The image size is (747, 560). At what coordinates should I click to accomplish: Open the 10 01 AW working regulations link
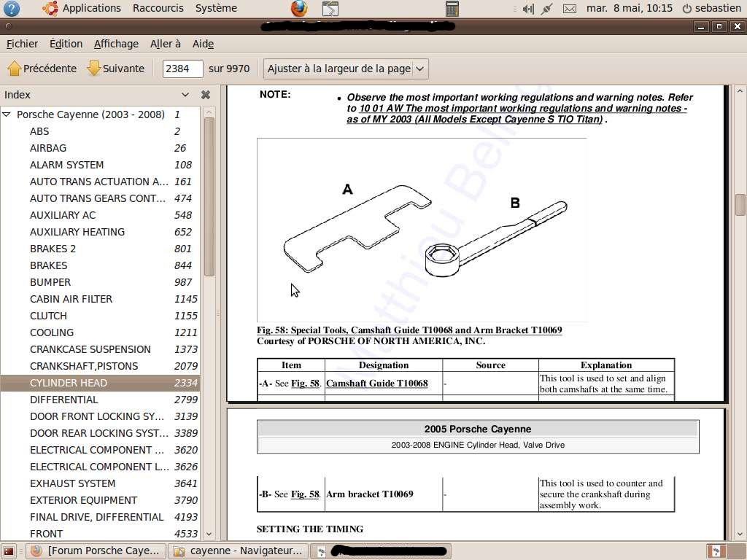click(x=517, y=114)
